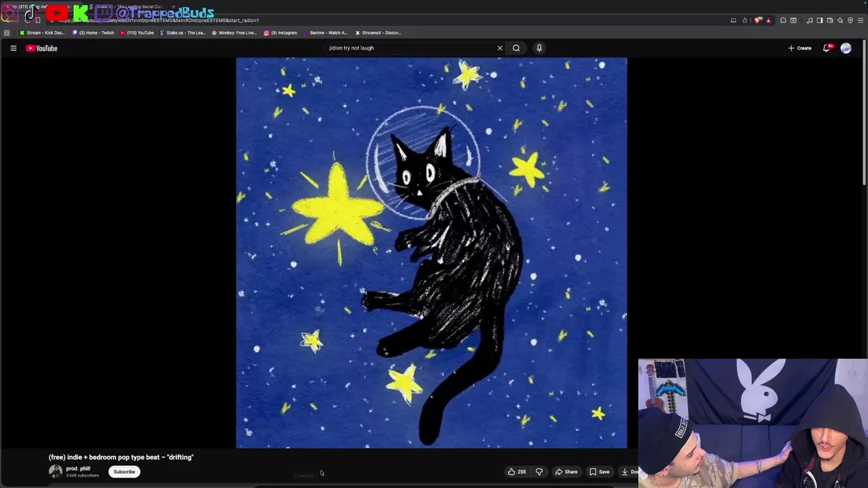Like the video with thumbs up
The width and height of the screenshot is (868, 488).
517,472
